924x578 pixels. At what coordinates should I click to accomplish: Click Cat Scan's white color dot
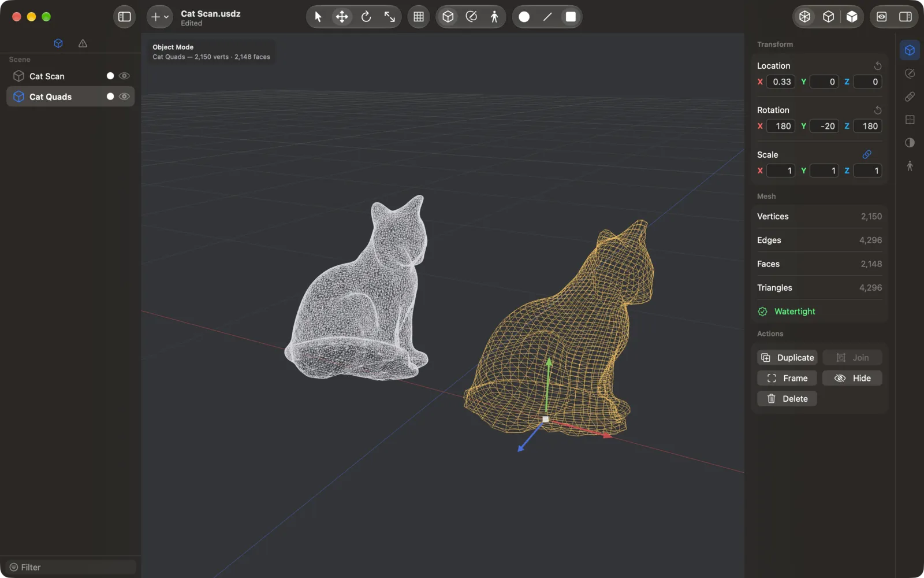[x=110, y=76]
